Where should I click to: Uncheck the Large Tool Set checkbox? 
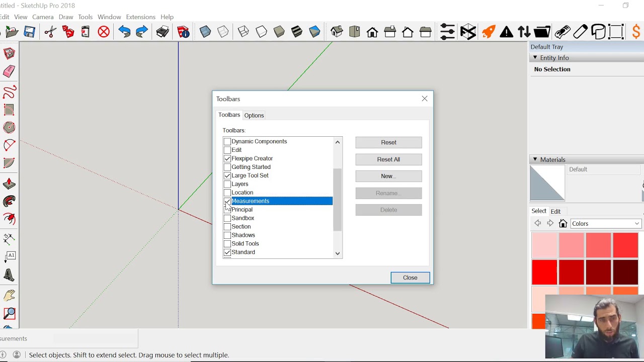(227, 176)
